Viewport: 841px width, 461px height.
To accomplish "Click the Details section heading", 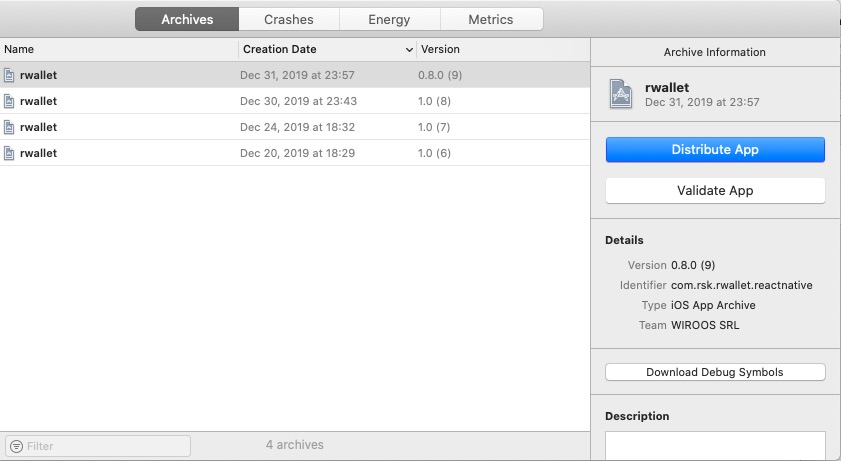I will [624, 240].
